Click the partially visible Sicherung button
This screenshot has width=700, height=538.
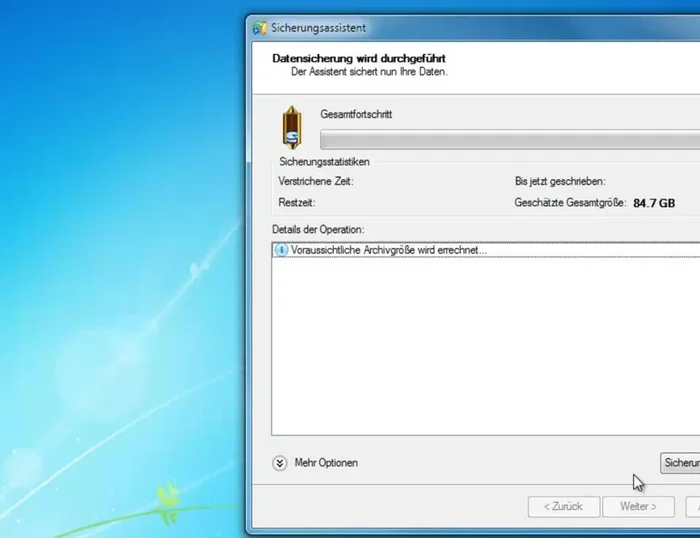click(x=680, y=463)
